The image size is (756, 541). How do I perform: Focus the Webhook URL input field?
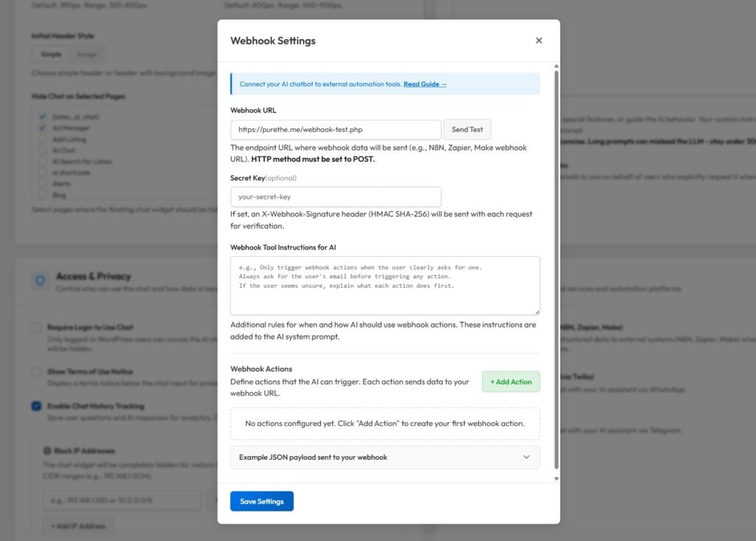(335, 130)
